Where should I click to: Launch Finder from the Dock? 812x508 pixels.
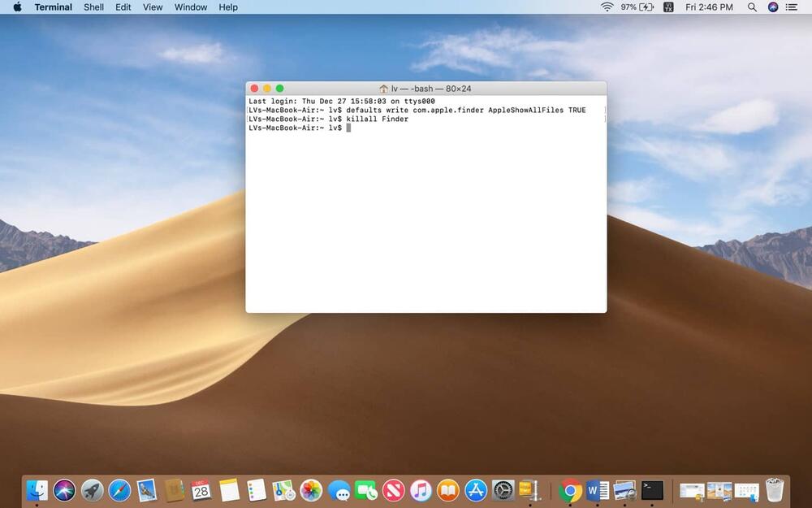37,490
